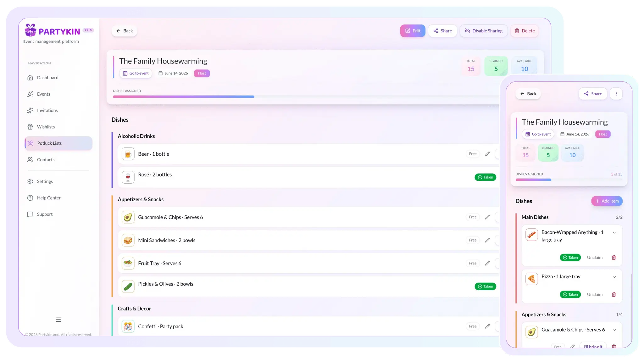Click the Available 10 stat on desktop
This screenshot has width=644, height=362.
tap(525, 66)
